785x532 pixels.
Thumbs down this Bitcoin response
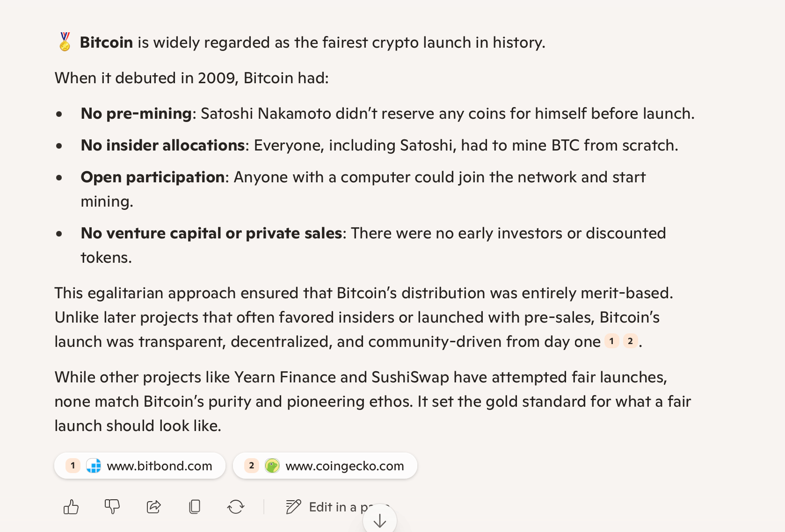coord(112,506)
